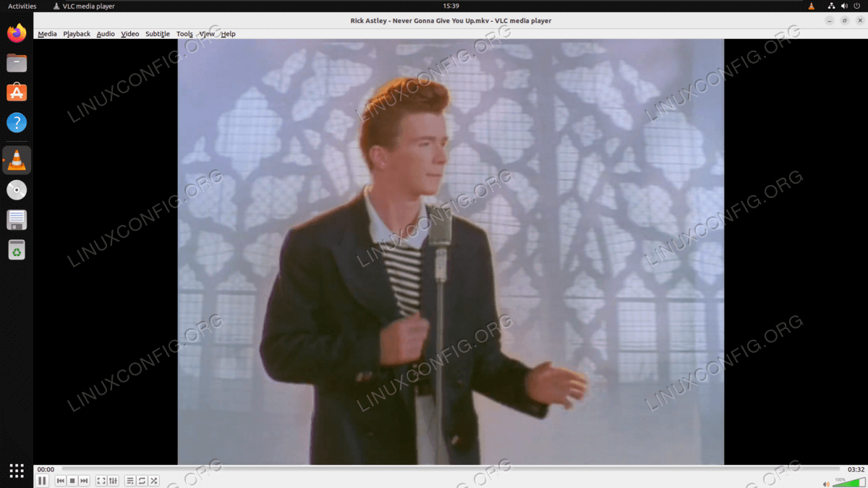Screen dimensions: 868x488
Task: Open the Files manager from the dock
Action: [x=17, y=63]
